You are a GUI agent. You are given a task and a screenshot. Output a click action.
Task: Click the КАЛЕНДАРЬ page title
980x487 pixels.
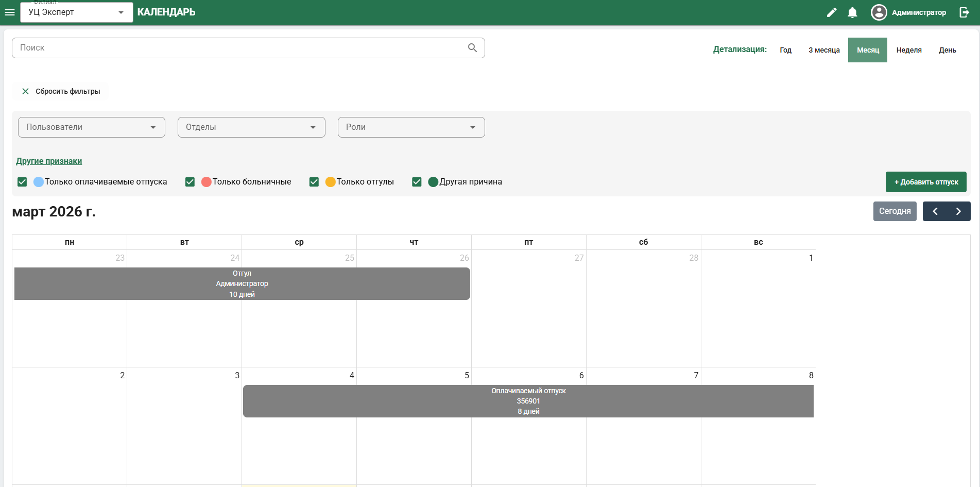(x=166, y=12)
